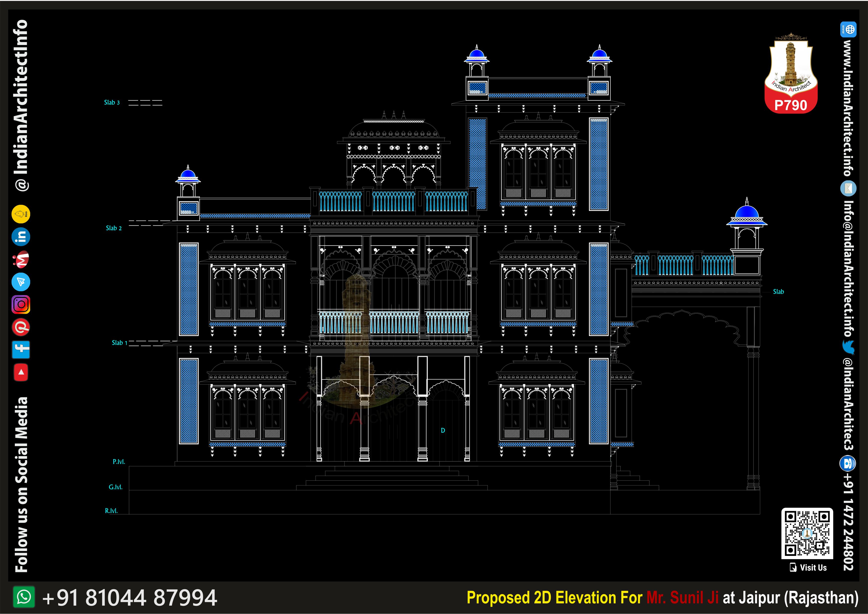Click the telephone icon beside +91 1472
The height and width of the screenshot is (614, 868).
pos(848,463)
